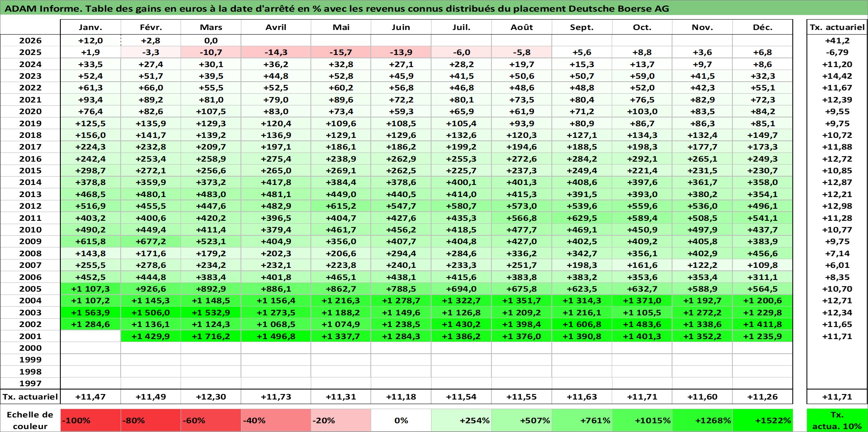Click the -100% red color scale swatch

click(91, 420)
